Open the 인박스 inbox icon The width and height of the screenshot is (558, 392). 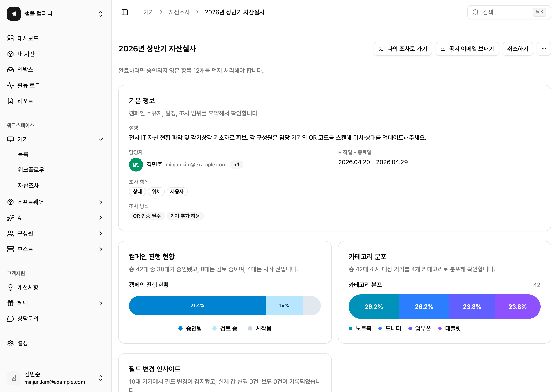point(10,70)
